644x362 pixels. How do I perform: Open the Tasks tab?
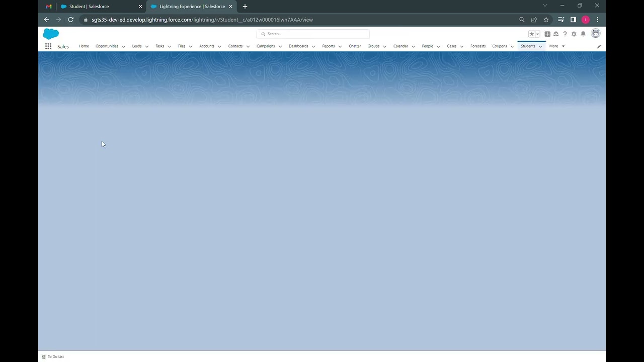coord(159,46)
